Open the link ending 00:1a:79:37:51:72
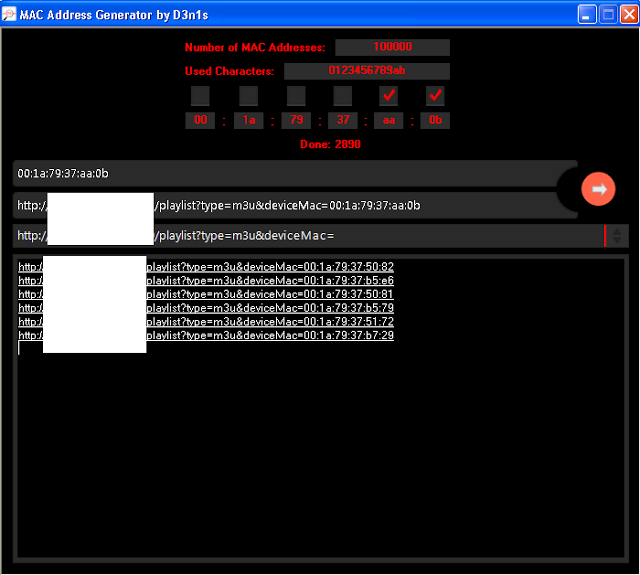 point(206,322)
